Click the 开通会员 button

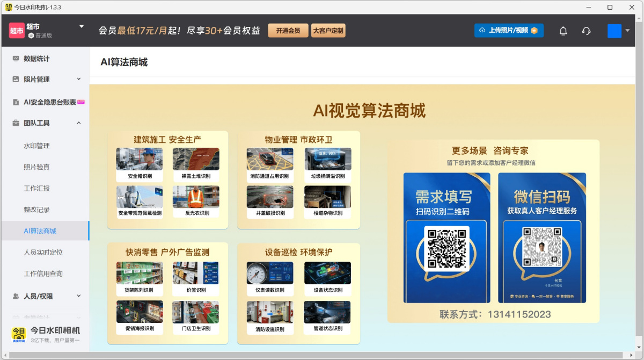tap(288, 31)
